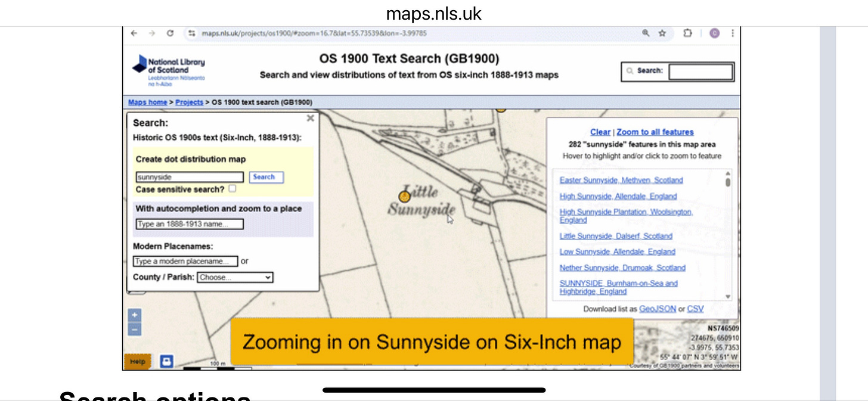Click the 'Modern Placenames:' label
868x401 pixels.
point(173,246)
